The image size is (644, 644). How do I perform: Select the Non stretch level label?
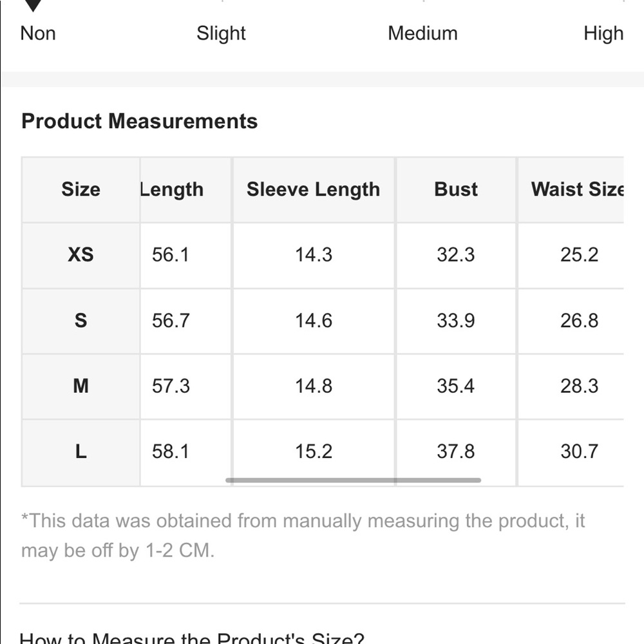coord(38,33)
